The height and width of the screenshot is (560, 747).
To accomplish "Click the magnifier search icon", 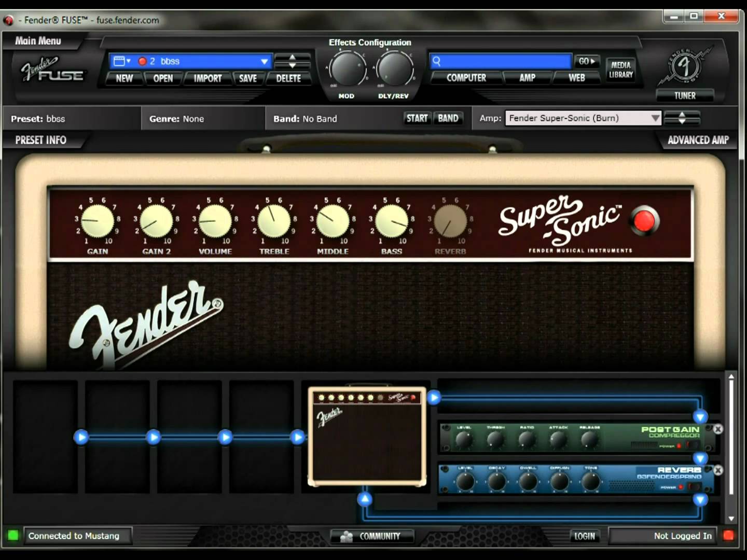I will [437, 61].
